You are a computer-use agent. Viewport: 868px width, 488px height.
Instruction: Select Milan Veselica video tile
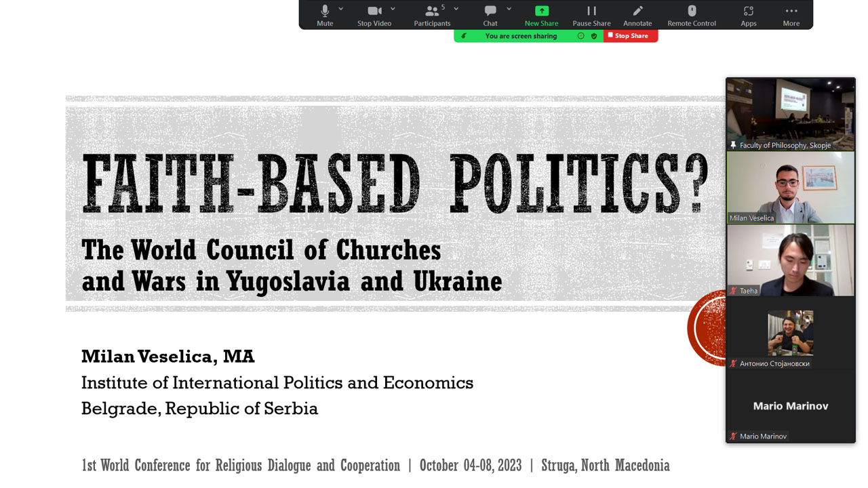(791, 187)
